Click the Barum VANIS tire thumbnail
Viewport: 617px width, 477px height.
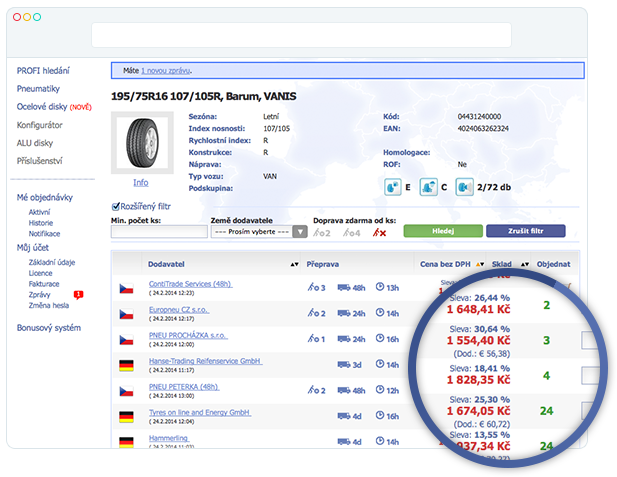click(142, 142)
